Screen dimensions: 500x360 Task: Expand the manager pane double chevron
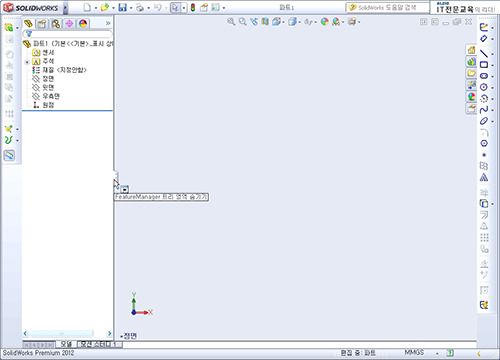click(x=108, y=23)
